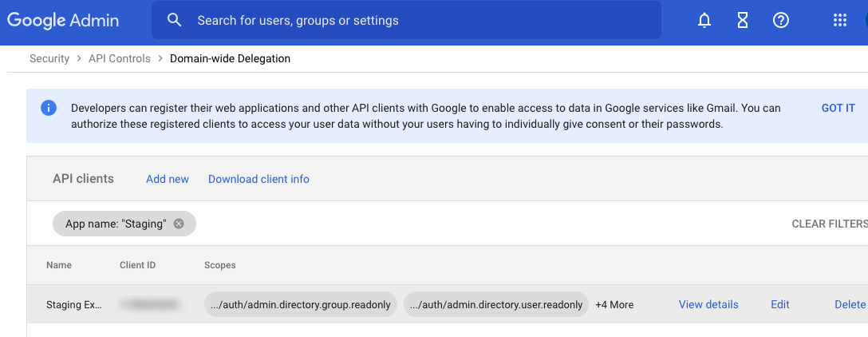Click View details for Staging client
This screenshot has width=868, height=337.
708,304
